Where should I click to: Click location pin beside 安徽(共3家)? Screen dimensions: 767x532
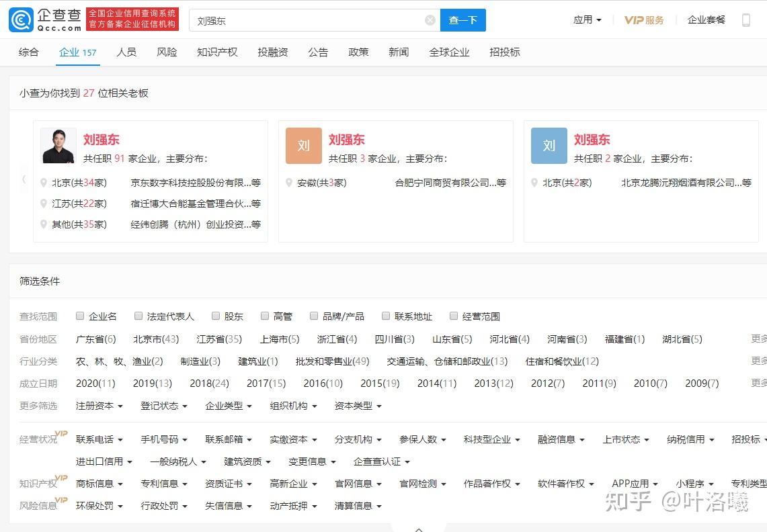(288, 183)
